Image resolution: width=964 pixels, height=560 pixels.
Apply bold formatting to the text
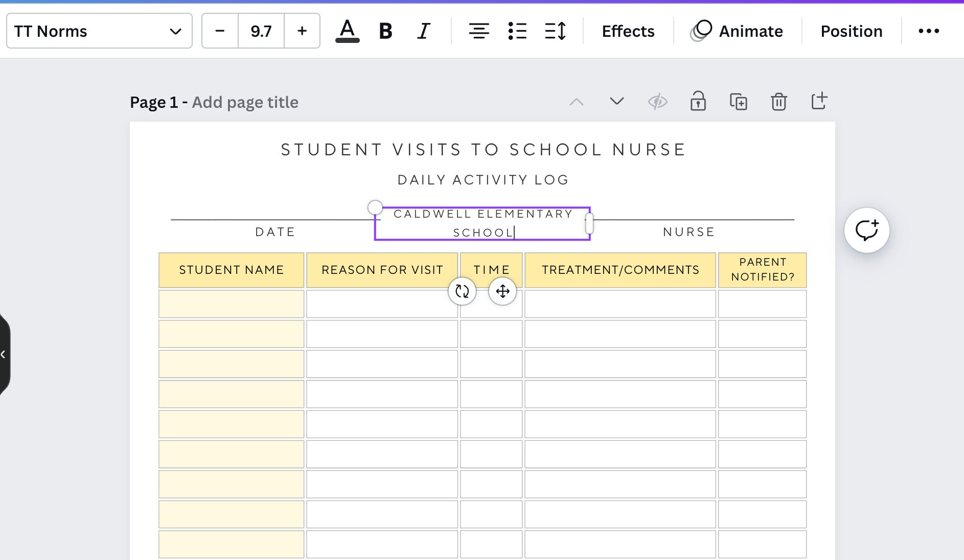click(385, 31)
